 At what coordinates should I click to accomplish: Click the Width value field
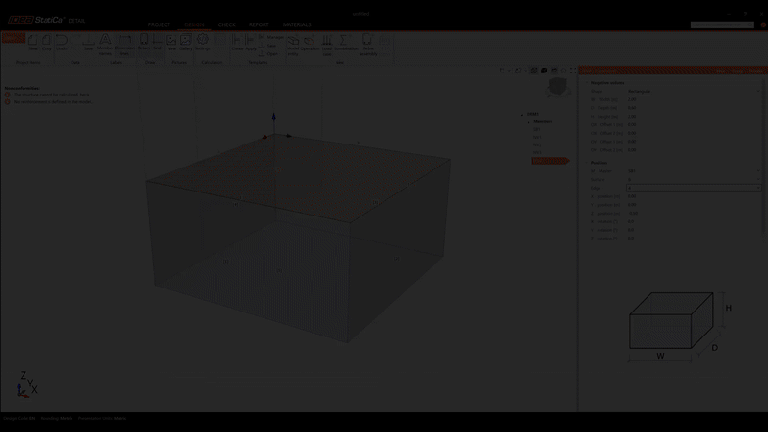[694, 99]
